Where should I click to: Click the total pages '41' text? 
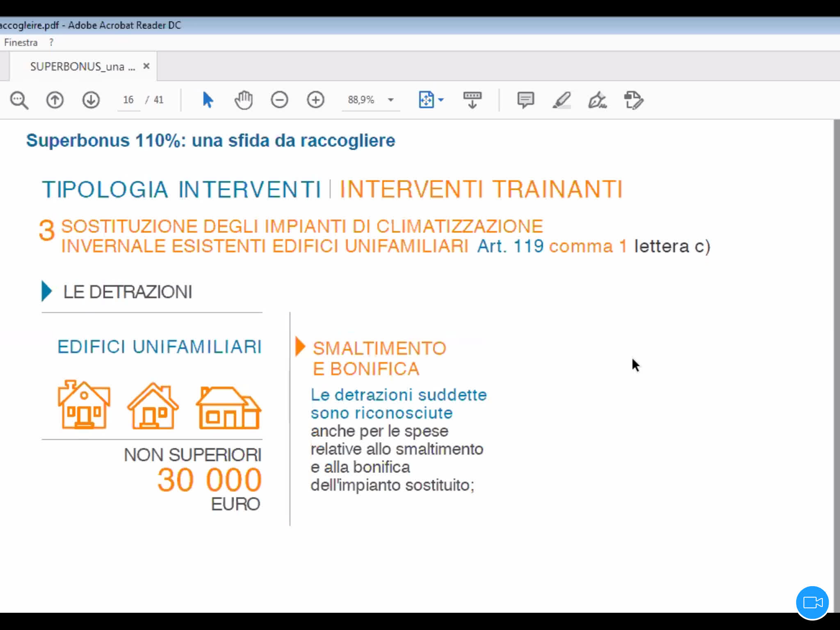click(x=158, y=100)
